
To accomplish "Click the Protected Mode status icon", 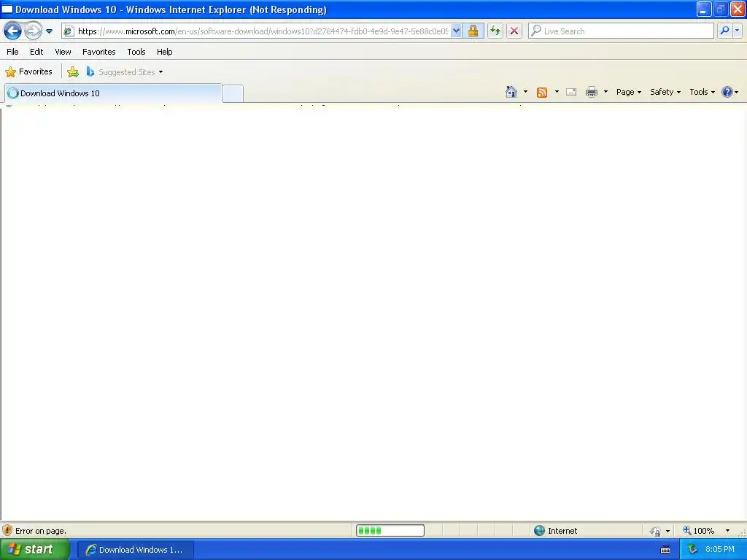I will click(x=655, y=531).
